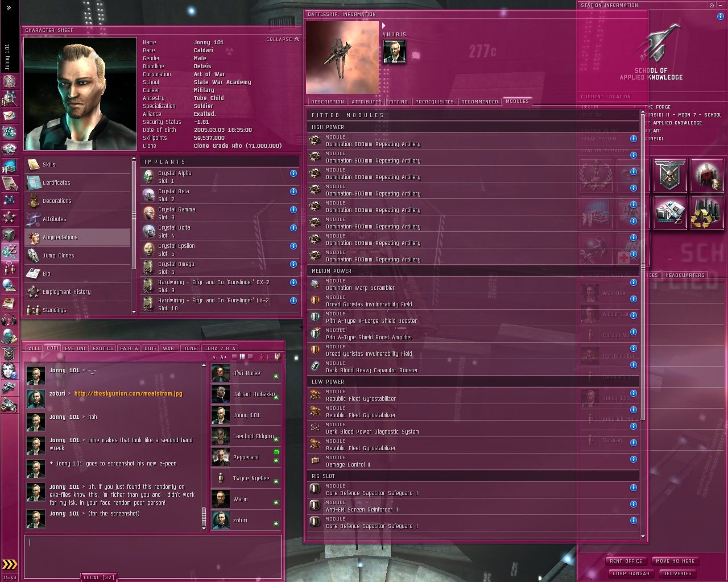Open the help face icon with question mark
Viewport: 728px width, 582px height.
pyautogui.click(x=9, y=371)
